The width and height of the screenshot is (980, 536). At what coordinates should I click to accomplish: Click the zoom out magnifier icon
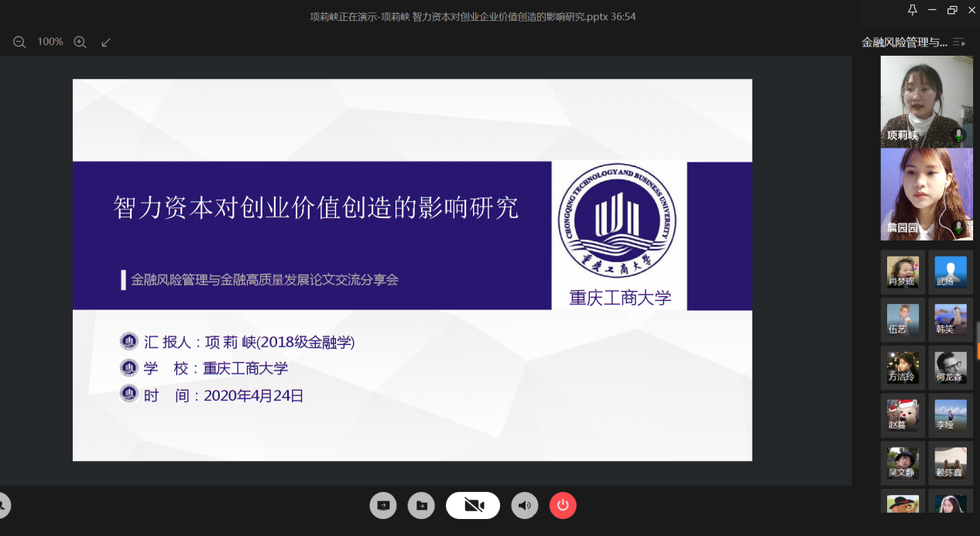[19, 42]
